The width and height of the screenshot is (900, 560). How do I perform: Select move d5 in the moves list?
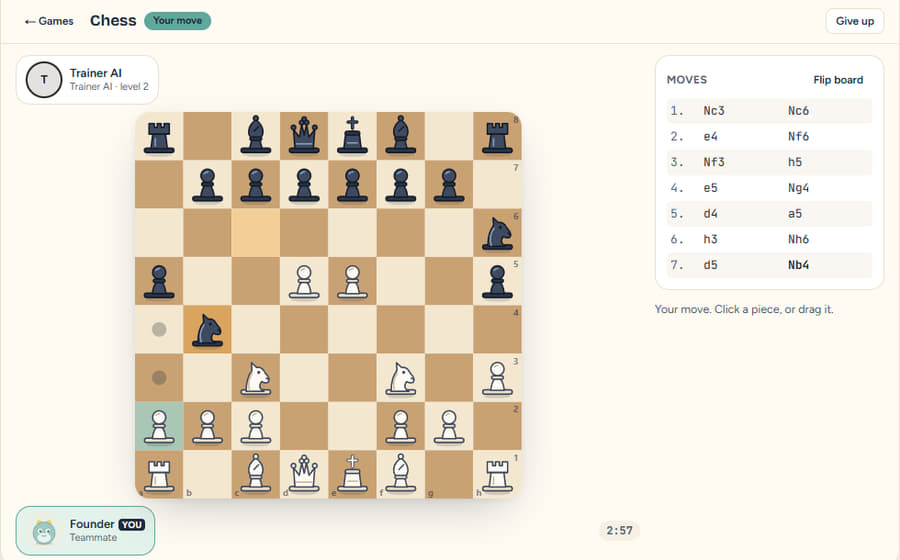tap(711, 265)
